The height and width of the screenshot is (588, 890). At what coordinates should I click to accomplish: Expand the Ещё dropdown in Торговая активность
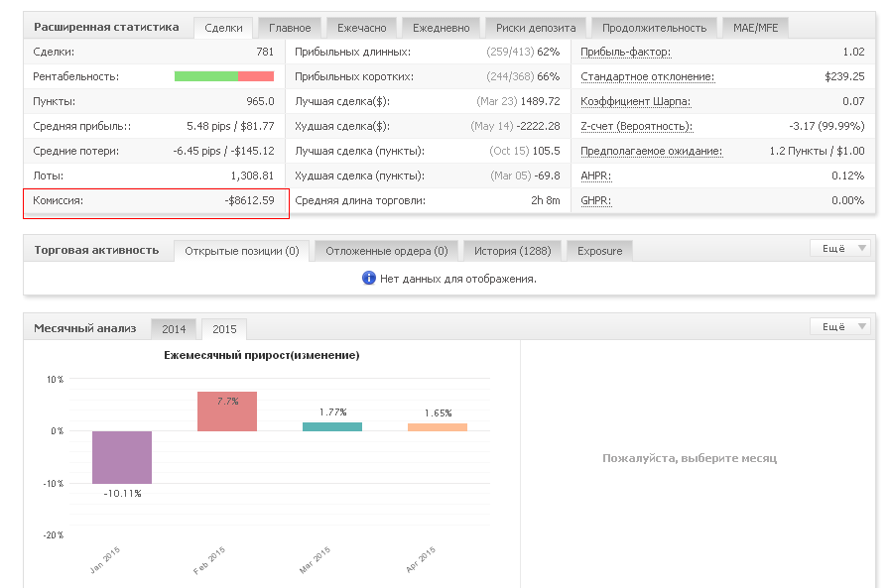click(x=840, y=248)
